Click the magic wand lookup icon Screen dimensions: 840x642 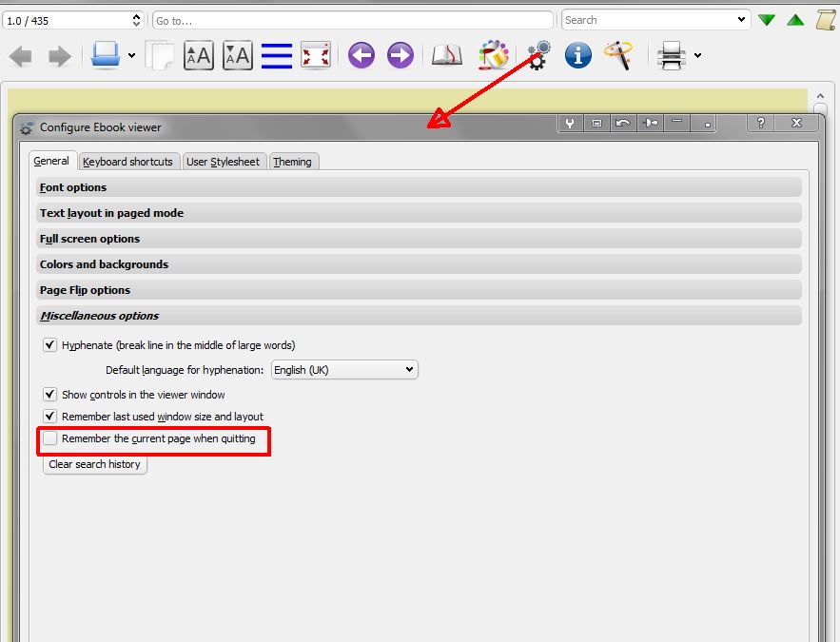coord(618,55)
